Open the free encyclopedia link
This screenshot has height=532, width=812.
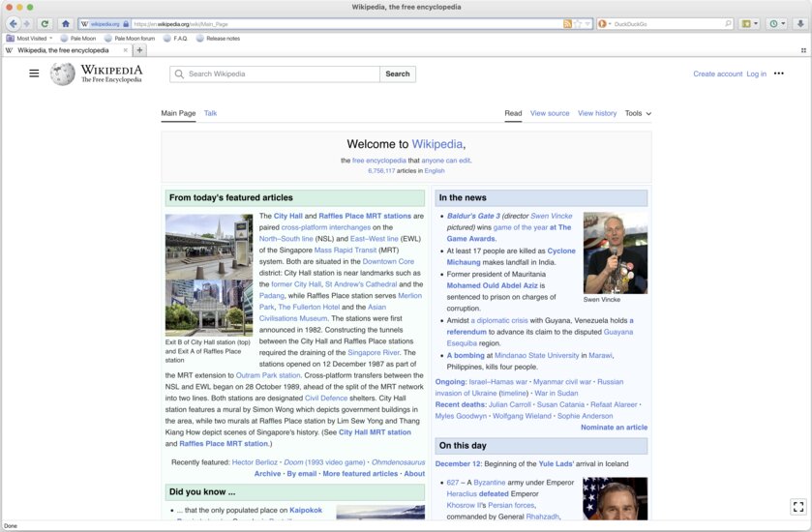[x=379, y=161]
